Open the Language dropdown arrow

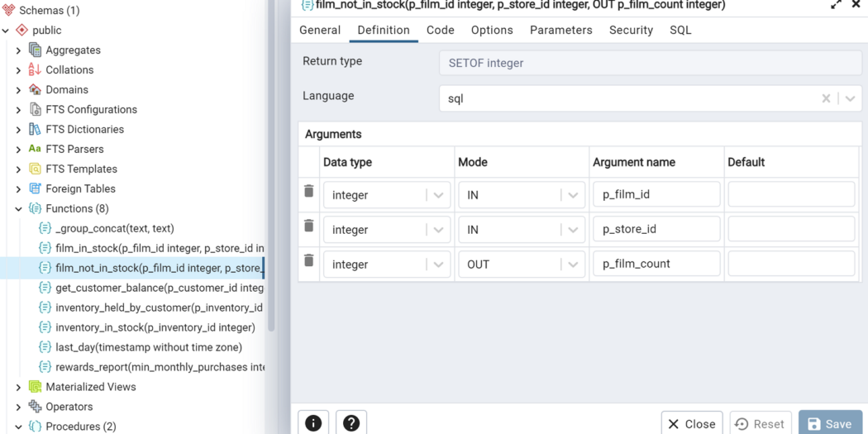coord(851,98)
